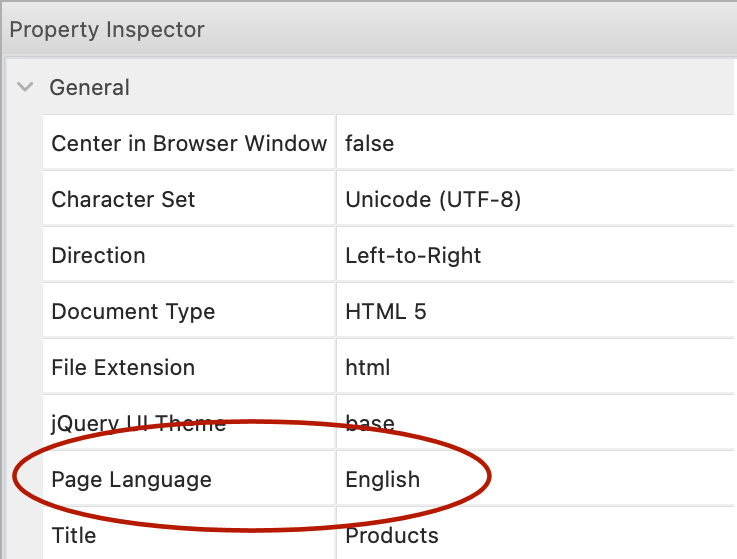Viewport: 737px width, 559px height.
Task: Click empty header area right of Property Inspector title
Action: (480, 29)
